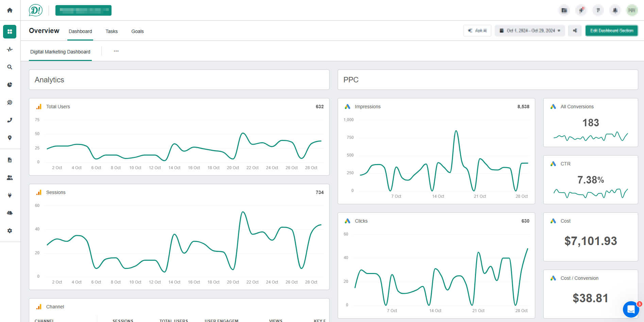Open the activity pulse icon in sidebar
The image size is (644, 322).
click(10, 49)
